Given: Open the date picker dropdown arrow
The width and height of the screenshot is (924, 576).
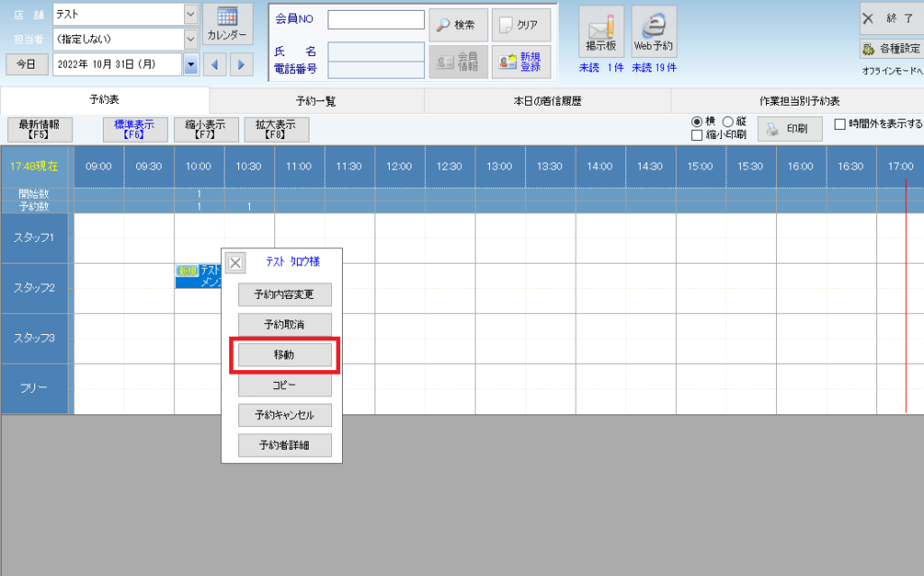Looking at the screenshot, I should (x=190, y=64).
